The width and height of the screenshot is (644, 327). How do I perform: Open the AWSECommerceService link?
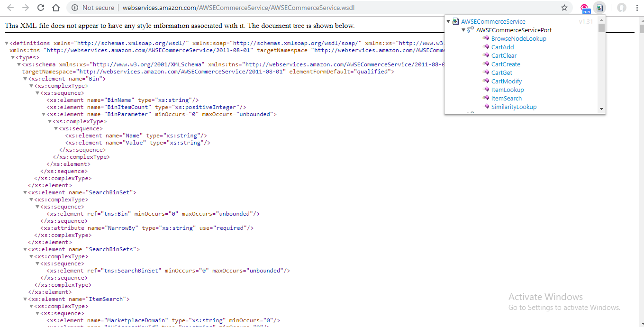coord(493,21)
